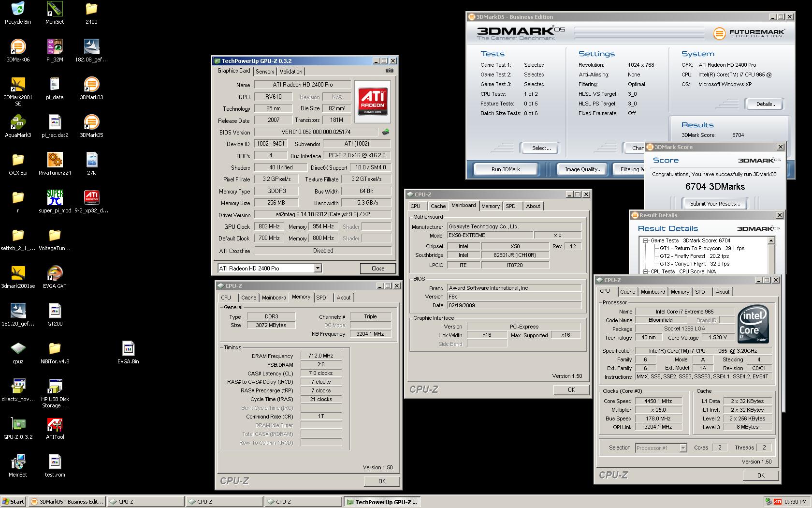
Task: Click Image Quality button in 3DMark05
Action: coord(583,169)
